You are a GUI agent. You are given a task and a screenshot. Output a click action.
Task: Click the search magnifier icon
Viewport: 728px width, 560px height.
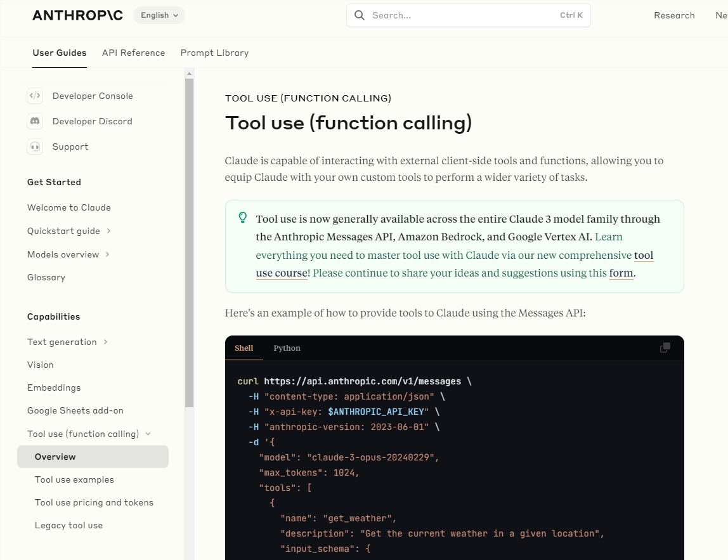pyautogui.click(x=360, y=15)
